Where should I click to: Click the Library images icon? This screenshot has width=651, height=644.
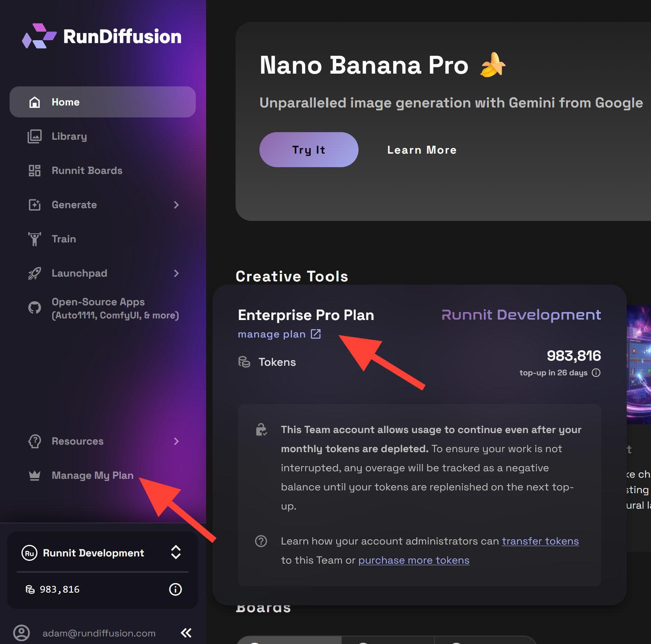pyautogui.click(x=35, y=137)
